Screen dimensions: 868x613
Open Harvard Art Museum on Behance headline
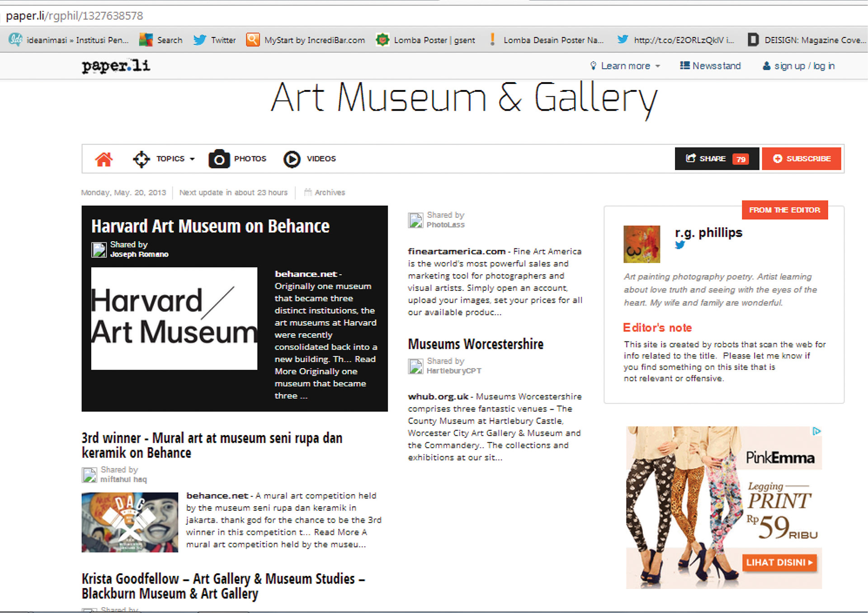pos(210,226)
